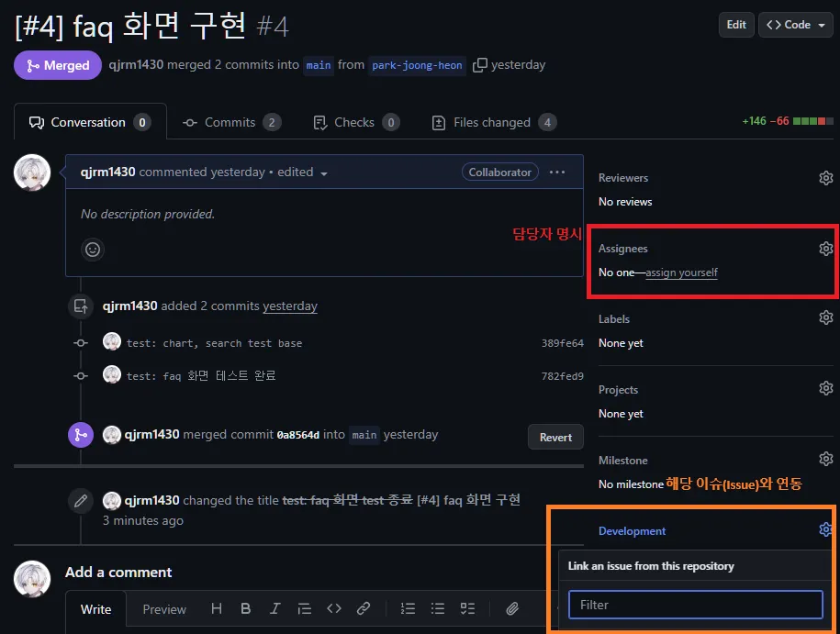Select the Write tab in the comment box
840x634 pixels.
(95, 609)
